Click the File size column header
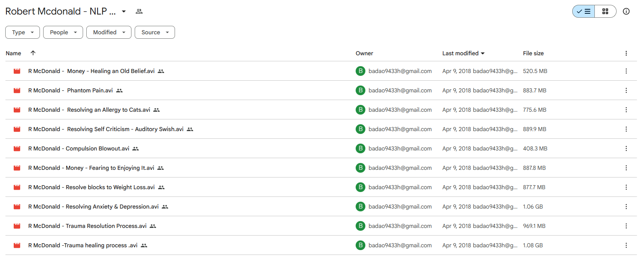644x261 pixels. [533, 53]
